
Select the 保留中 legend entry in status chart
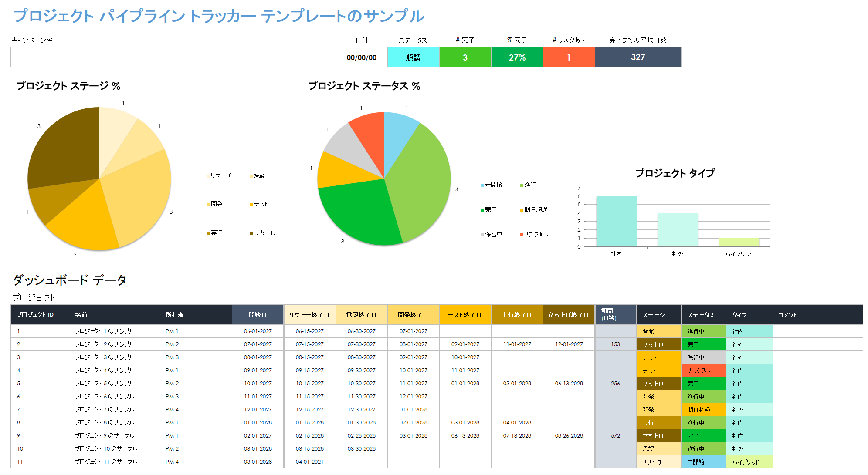pos(492,234)
